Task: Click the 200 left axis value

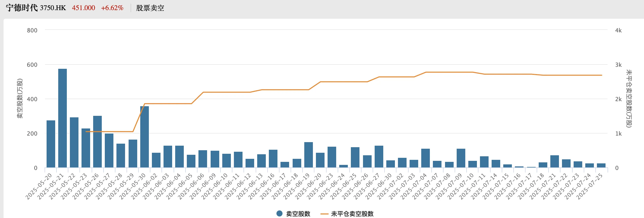Action: click(32, 134)
